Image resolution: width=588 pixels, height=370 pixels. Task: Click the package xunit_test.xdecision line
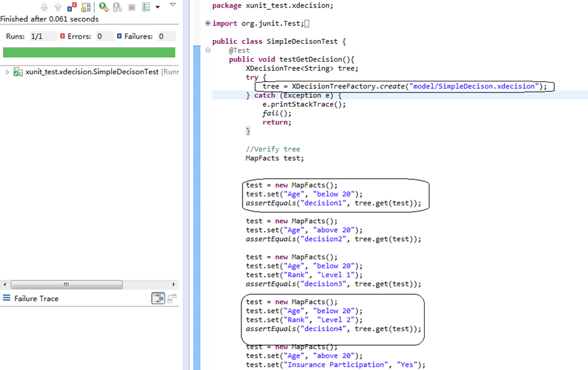272,6
